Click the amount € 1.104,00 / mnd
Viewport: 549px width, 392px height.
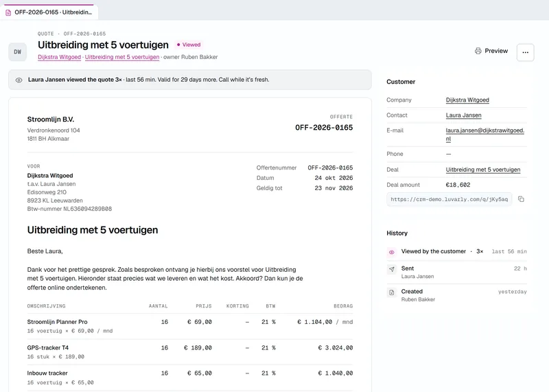(325, 322)
